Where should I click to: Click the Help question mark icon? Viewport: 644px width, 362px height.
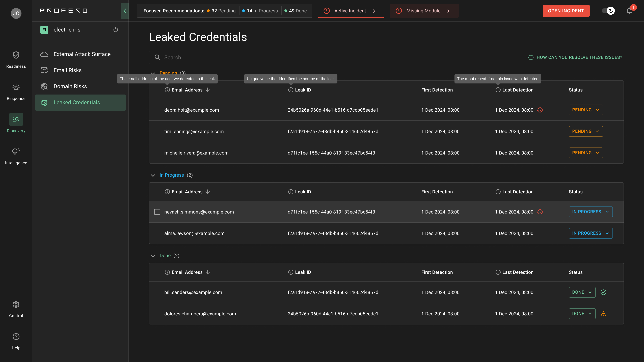[x=16, y=337]
